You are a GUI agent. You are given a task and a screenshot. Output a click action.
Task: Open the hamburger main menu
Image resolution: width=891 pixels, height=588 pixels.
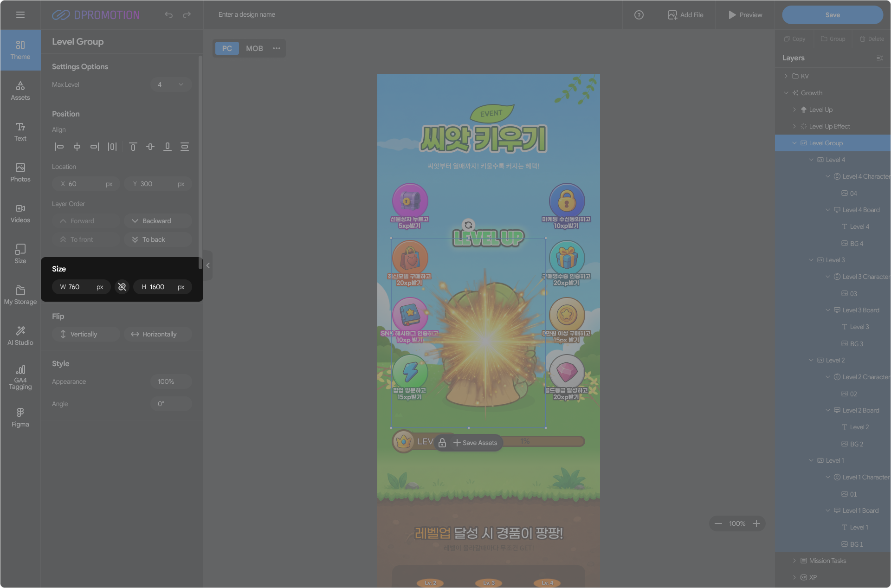coord(20,15)
